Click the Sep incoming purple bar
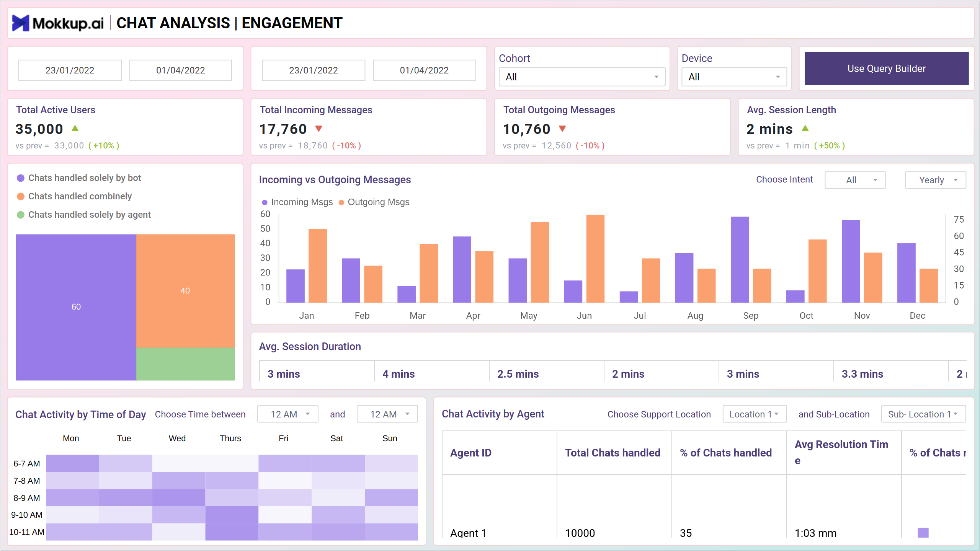 click(740, 260)
